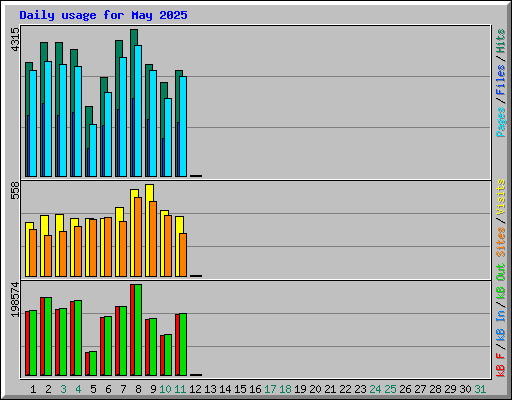The height and width of the screenshot is (400, 512).
Task: Click the 4315 hits axis value
Action: (x=15, y=39)
